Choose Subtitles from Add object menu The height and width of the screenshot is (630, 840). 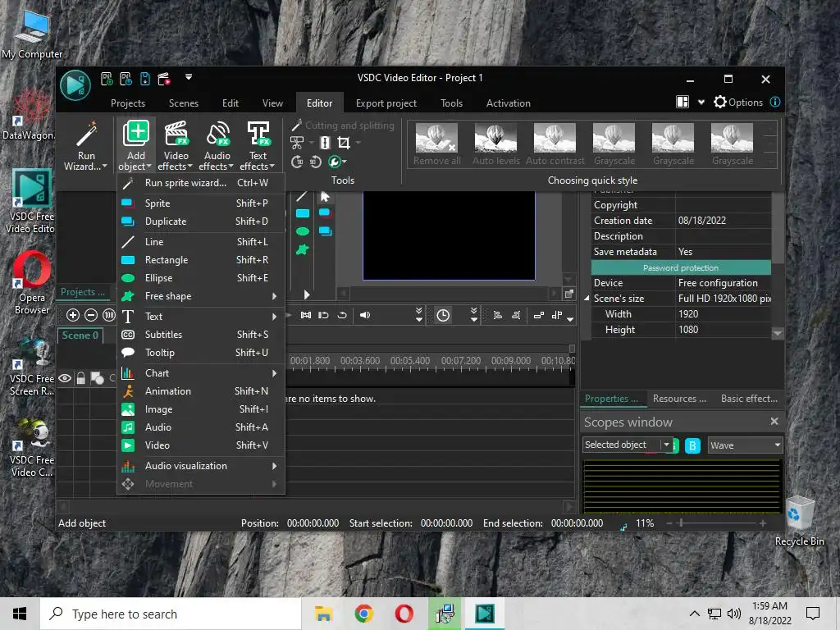pyautogui.click(x=202, y=335)
